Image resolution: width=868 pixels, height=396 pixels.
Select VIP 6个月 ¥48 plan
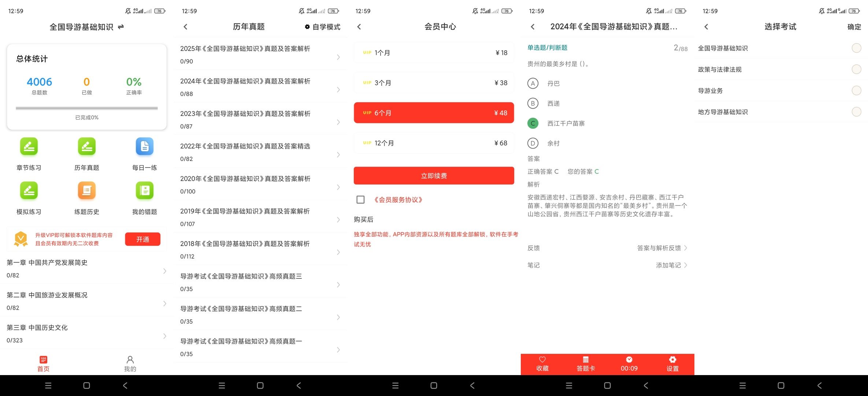(x=434, y=113)
